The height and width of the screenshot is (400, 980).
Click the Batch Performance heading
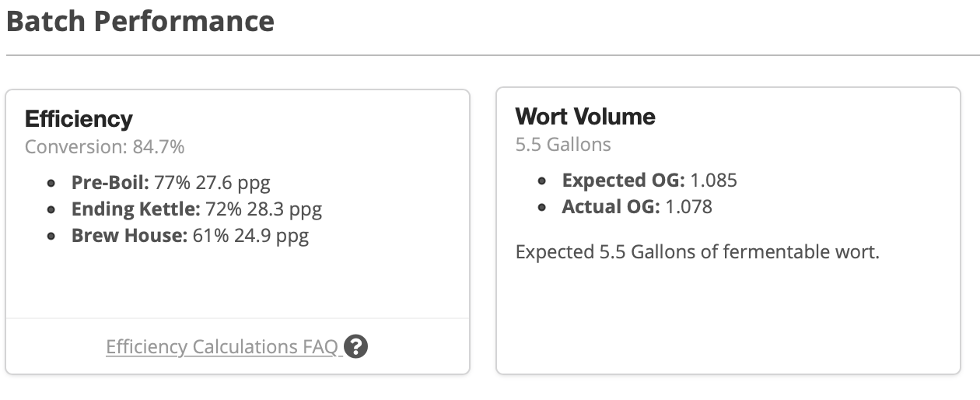click(x=140, y=21)
